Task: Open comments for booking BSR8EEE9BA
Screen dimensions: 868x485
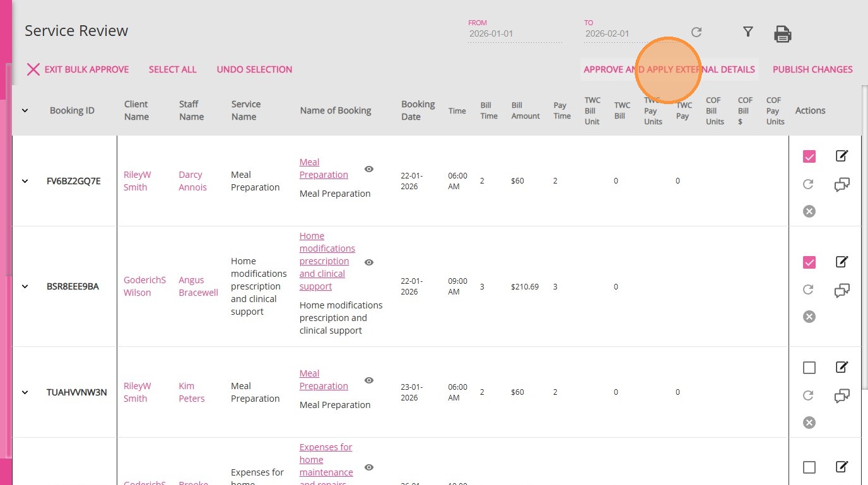Action: [842, 291]
